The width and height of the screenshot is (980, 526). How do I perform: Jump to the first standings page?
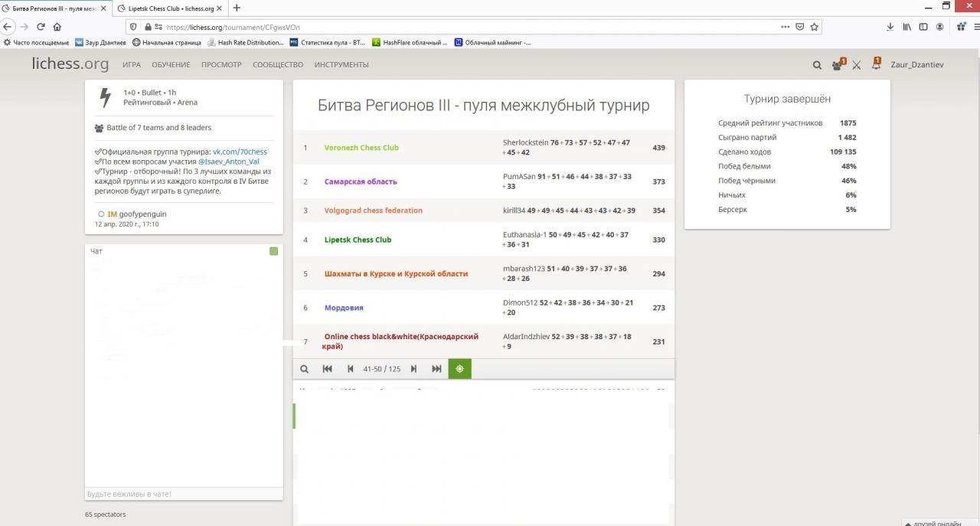[x=327, y=369]
